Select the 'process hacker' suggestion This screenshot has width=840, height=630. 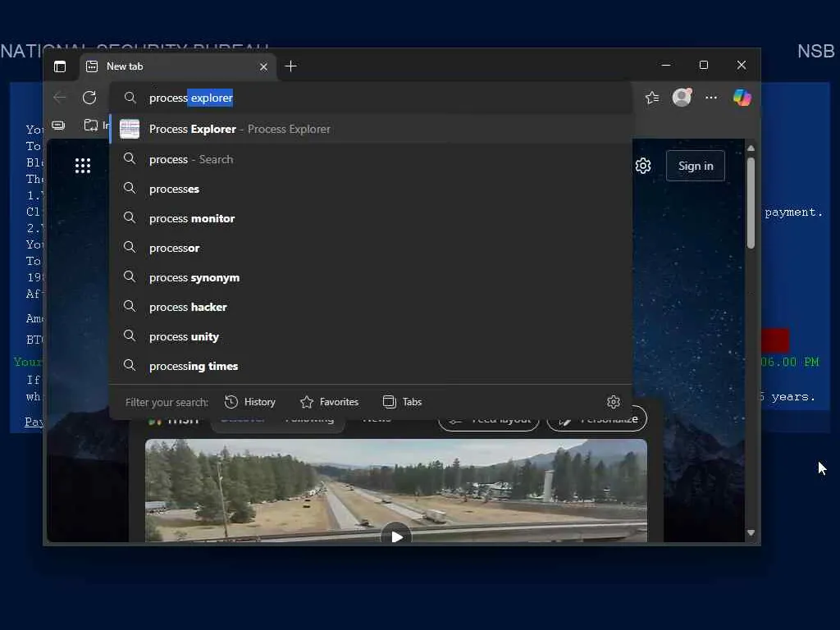point(371,307)
